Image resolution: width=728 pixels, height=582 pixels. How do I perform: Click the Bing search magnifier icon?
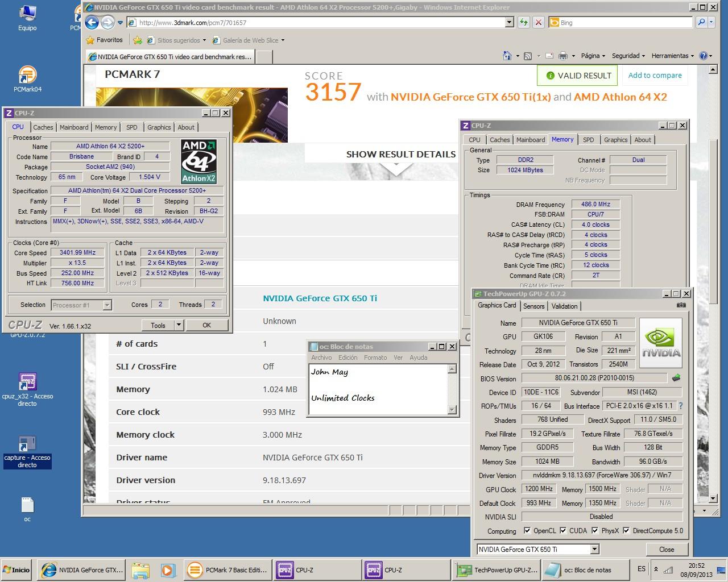[702, 22]
